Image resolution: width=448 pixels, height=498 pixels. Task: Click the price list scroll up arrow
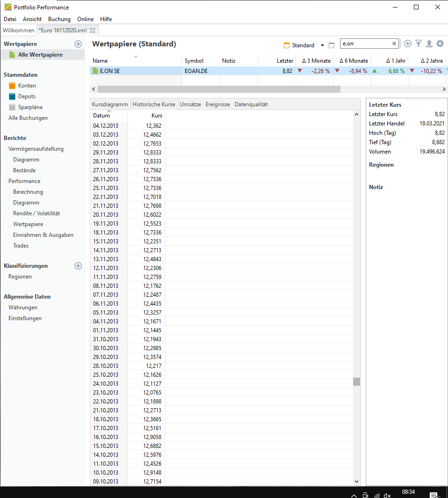pyautogui.click(x=357, y=114)
